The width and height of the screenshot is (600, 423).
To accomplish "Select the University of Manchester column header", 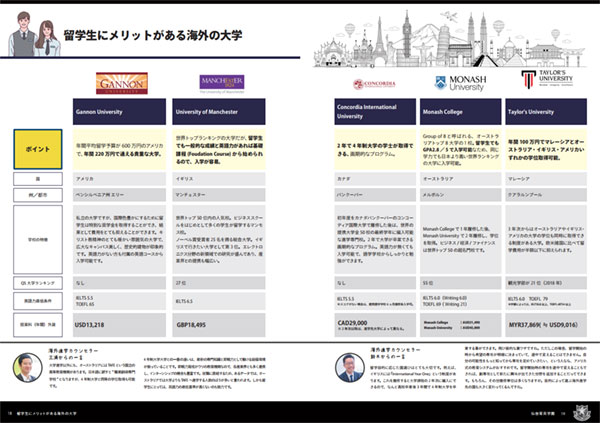I will (218, 112).
